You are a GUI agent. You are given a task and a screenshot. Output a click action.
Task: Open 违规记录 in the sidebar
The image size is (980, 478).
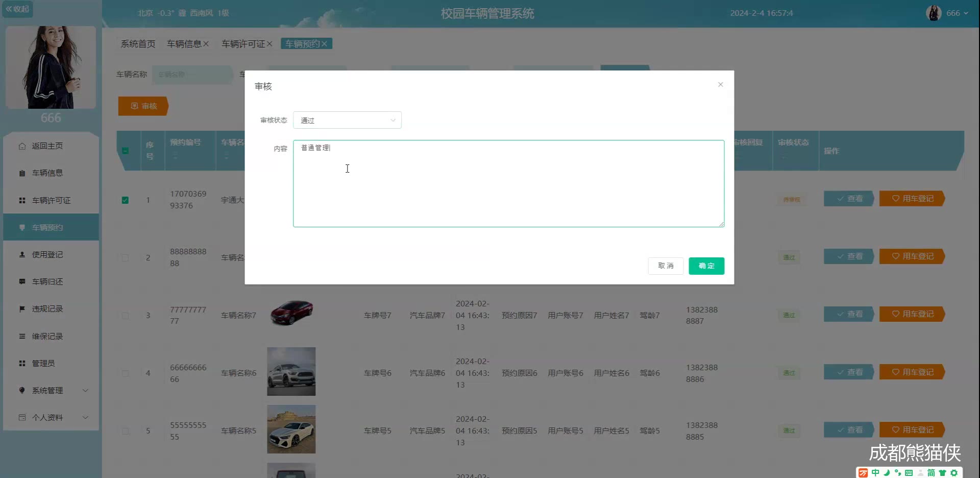tap(51, 309)
